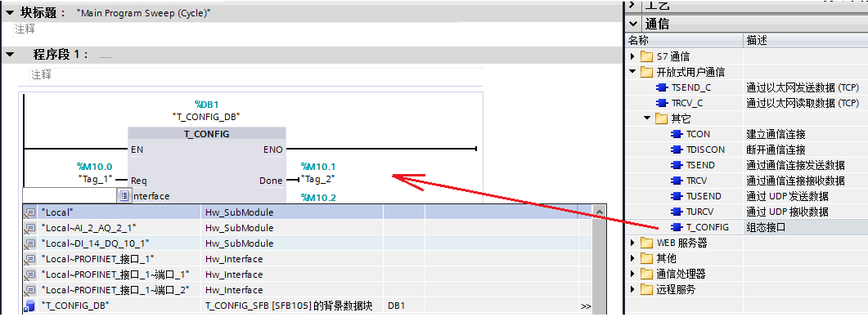
Task: Open the operand selection list button beside Interface
Action: (x=124, y=196)
